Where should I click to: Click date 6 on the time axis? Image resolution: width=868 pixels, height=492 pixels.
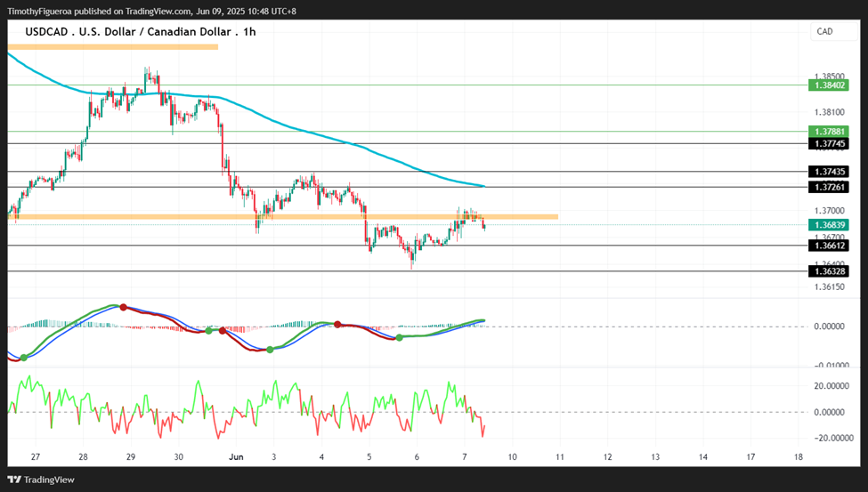pos(417,456)
